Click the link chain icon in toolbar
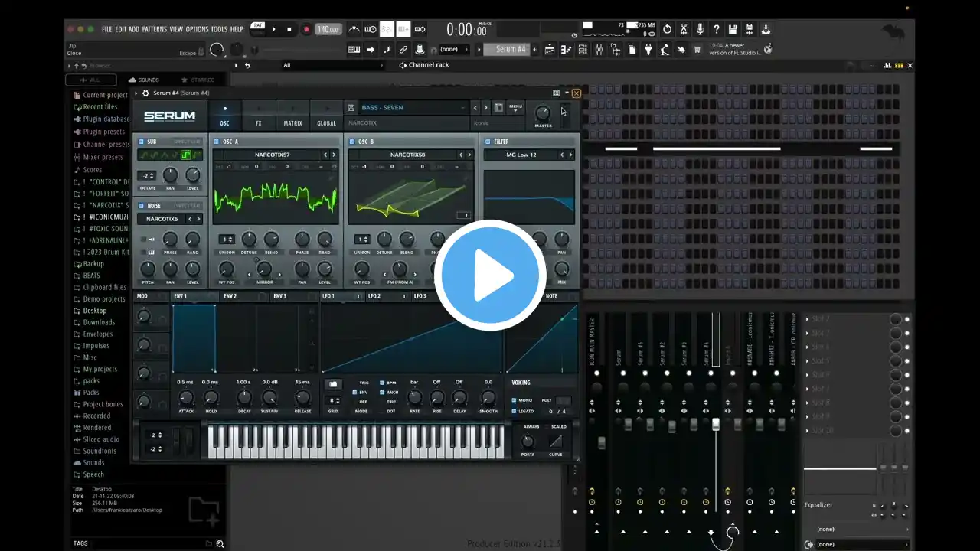This screenshot has width=980, height=551. tap(403, 49)
